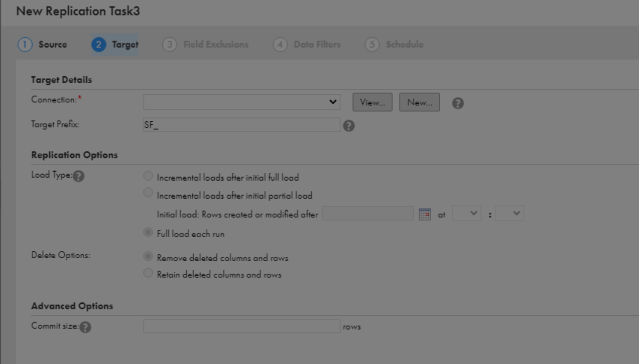This screenshot has height=364, width=639.
Task: Open the hour dropdown after 'at'
Action: tap(467, 214)
